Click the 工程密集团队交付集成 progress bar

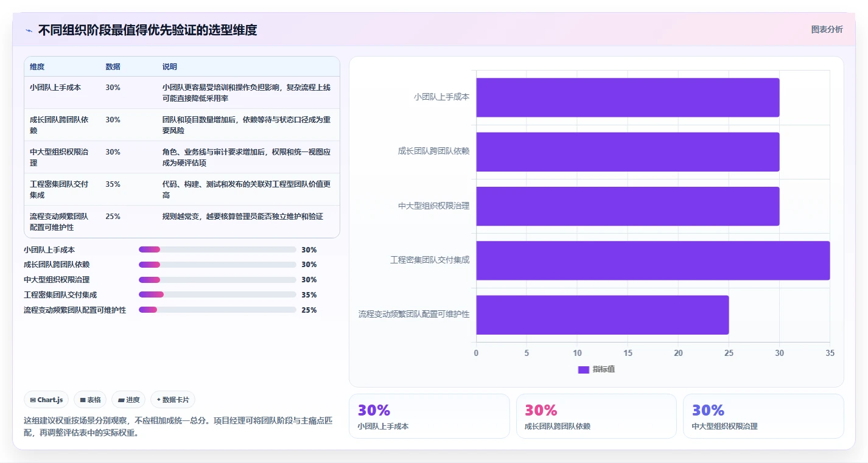click(x=217, y=294)
